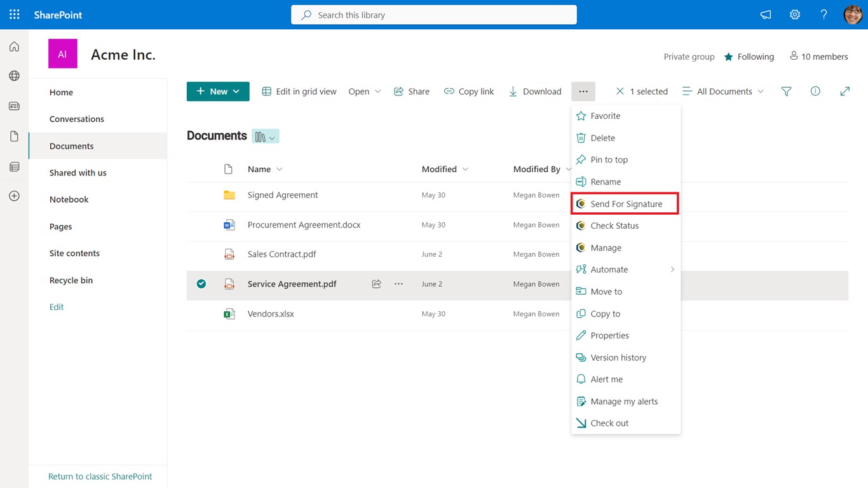868x488 pixels.
Task: Open Version history from the menu
Action: coord(626,358)
